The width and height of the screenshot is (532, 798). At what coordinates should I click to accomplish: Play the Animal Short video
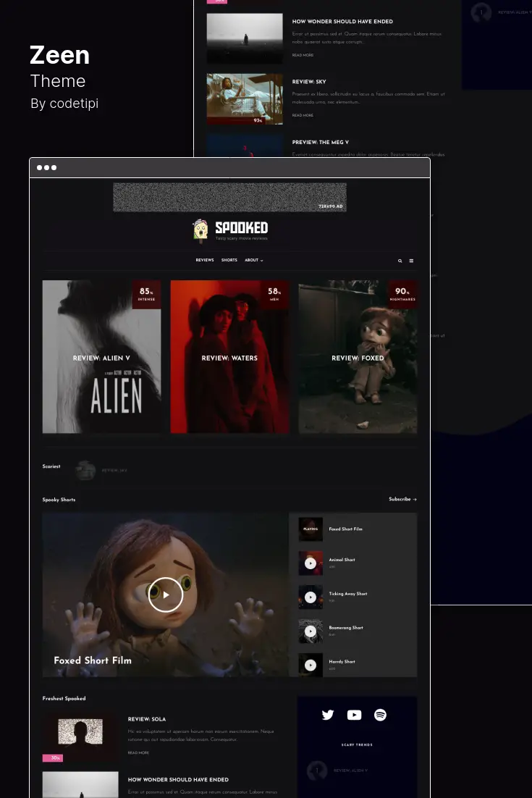[311, 563]
